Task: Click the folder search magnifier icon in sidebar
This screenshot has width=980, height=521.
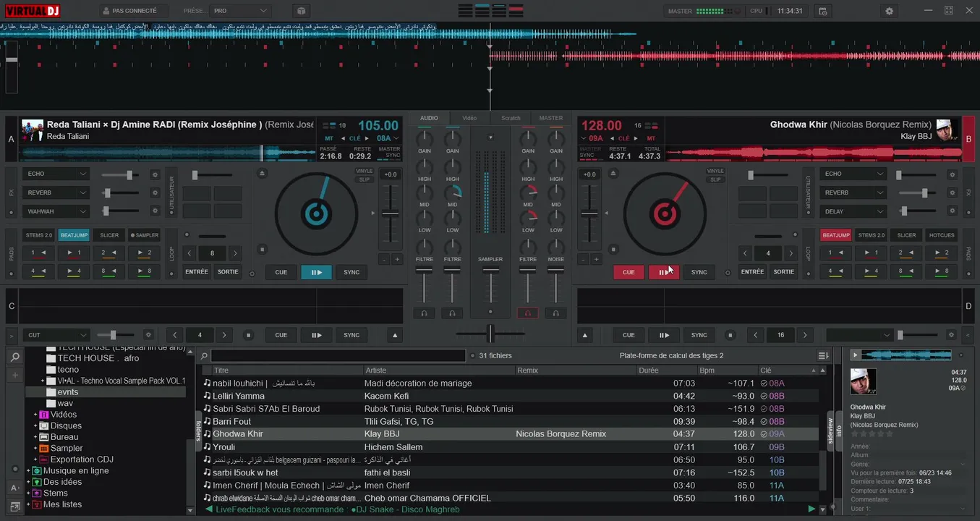Action: click(x=14, y=357)
